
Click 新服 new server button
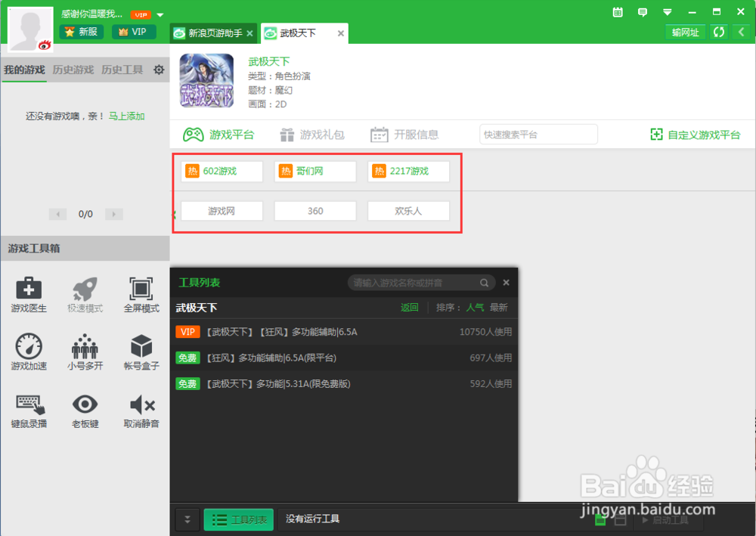(x=82, y=32)
